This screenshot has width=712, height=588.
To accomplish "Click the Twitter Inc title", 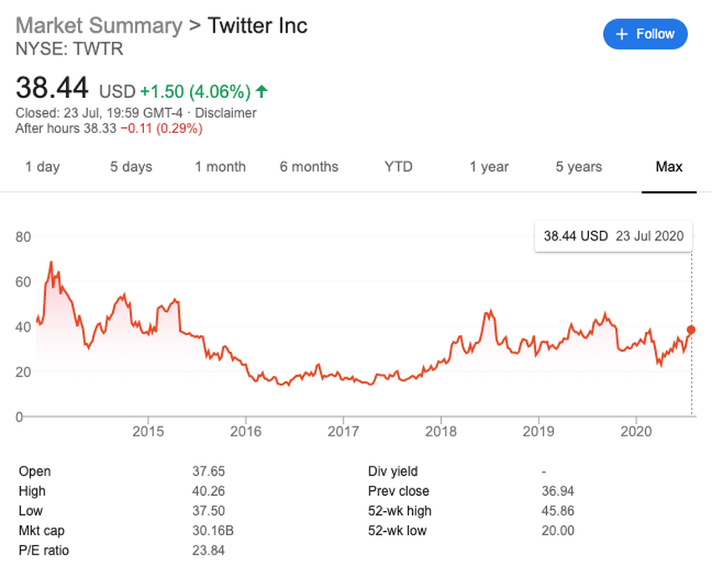I will [x=257, y=26].
